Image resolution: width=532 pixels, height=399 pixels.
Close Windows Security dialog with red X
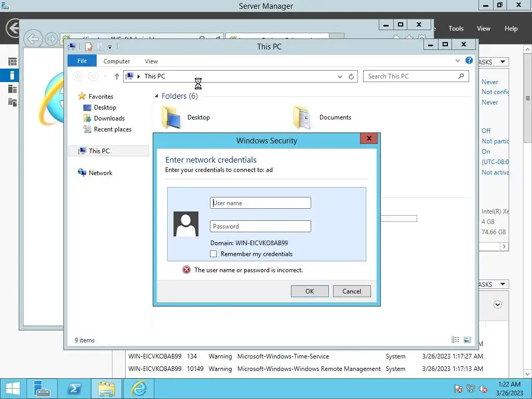(369, 138)
